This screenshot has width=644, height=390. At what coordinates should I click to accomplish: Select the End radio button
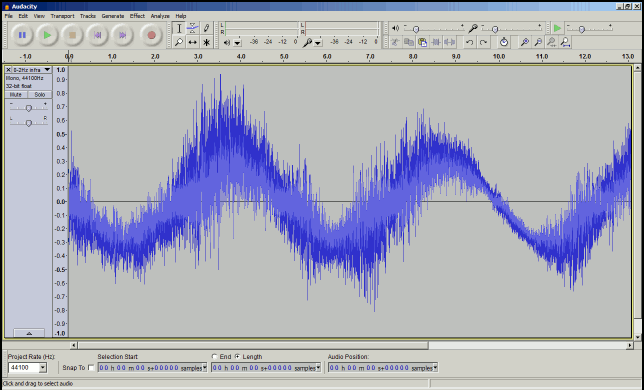tap(214, 357)
